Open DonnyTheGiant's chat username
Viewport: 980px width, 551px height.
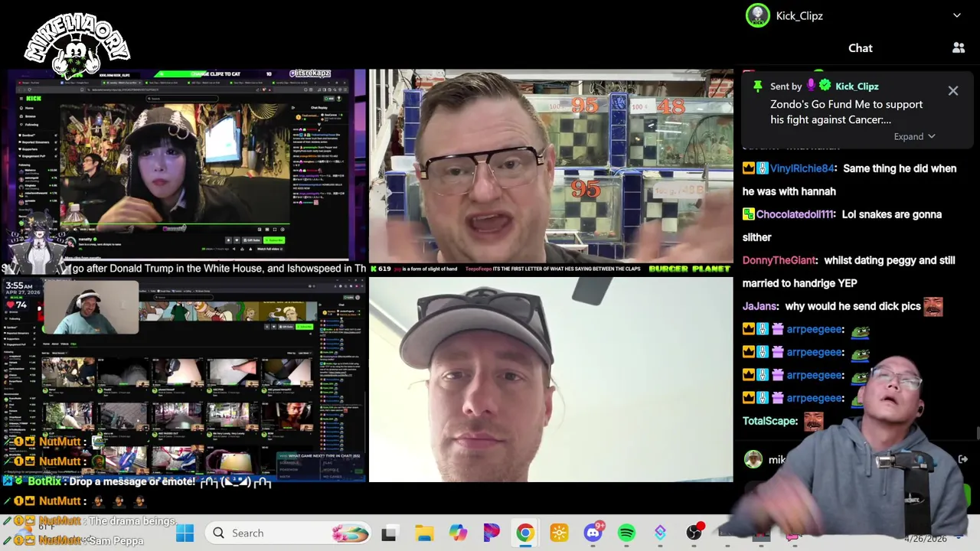(779, 260)
